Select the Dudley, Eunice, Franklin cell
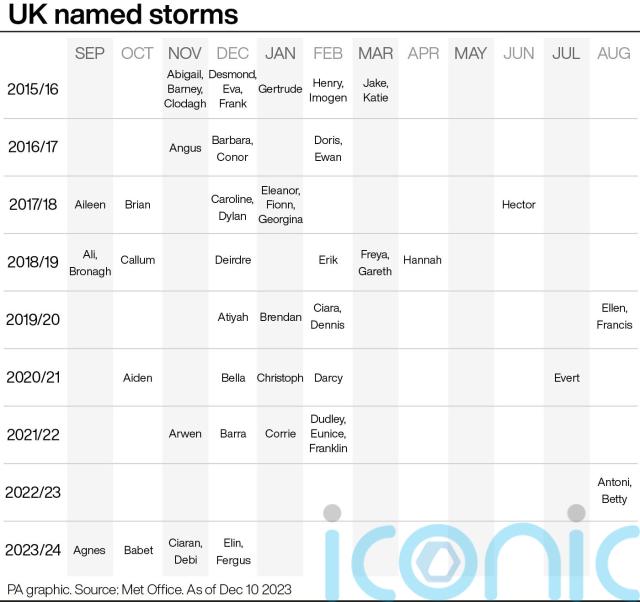The width and height of the screenshot is (640, 602). pos(328,433)
